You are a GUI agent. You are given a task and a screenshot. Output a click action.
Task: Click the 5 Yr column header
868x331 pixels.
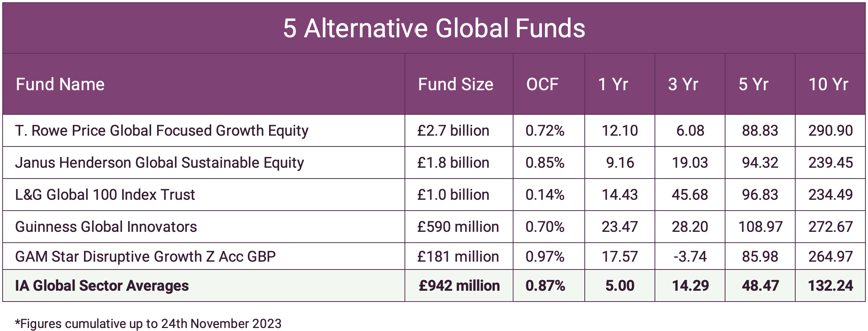[x=753, y=84]
